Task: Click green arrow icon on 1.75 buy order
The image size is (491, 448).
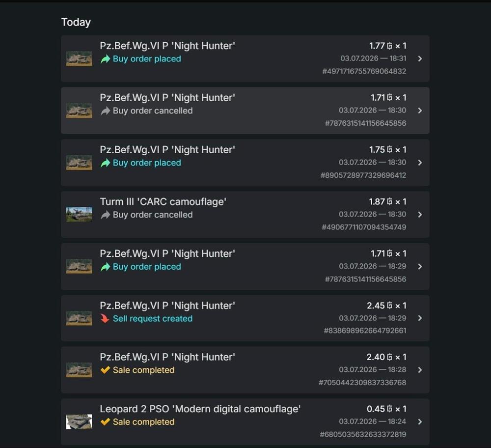Action: (105, 163)
